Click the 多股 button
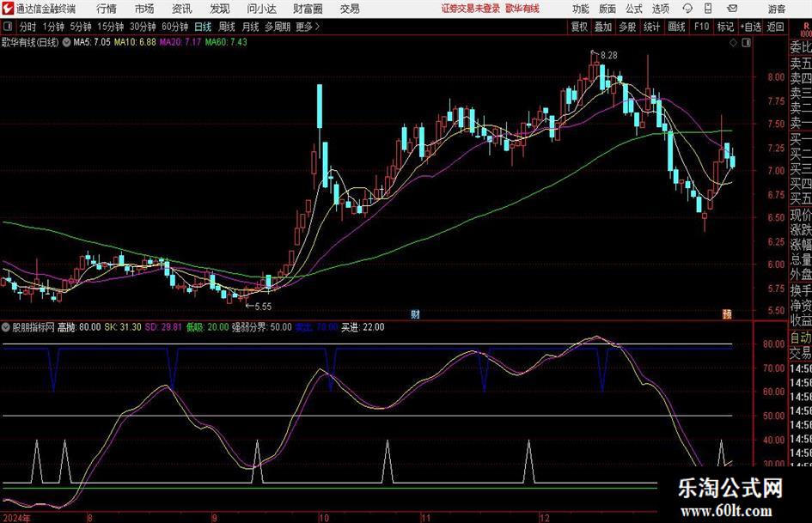Viewport: 812px width, 523px height. 627,27
